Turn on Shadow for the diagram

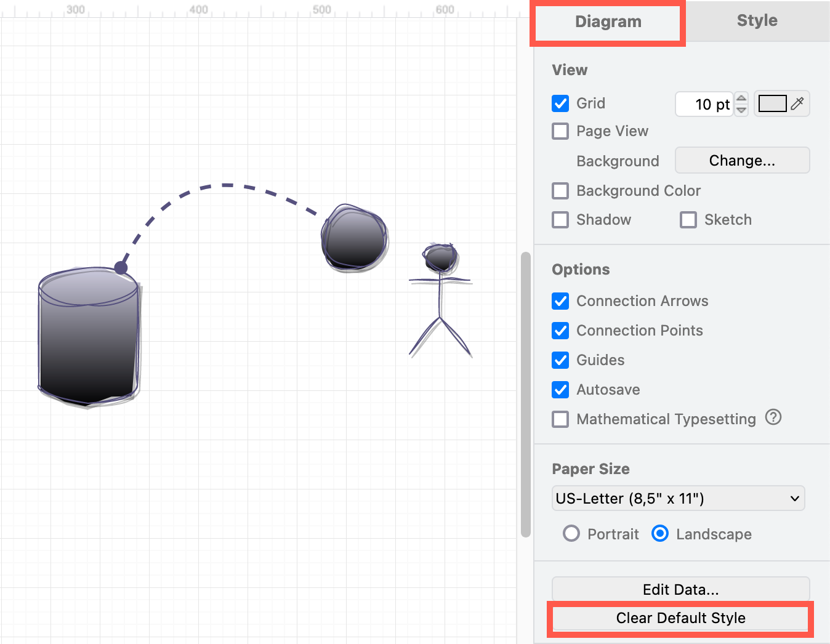click(x=560, y=220)
